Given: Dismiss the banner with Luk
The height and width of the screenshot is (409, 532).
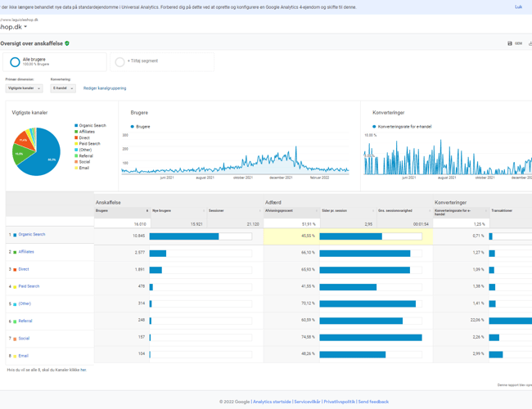Looking at the screenshot, I should (518, 7).
